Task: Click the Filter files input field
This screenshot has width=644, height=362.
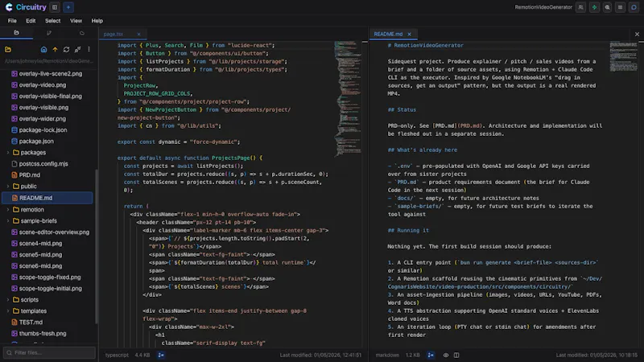Action: pos(49,352)
